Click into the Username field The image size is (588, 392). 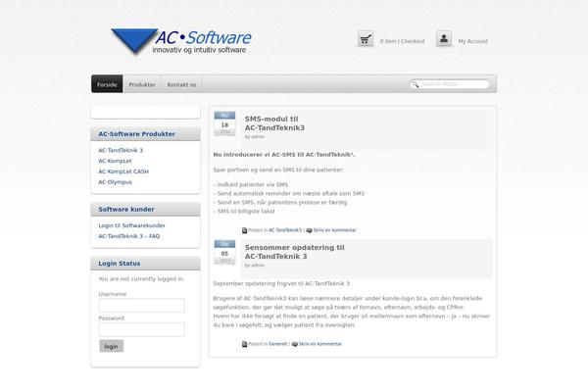tap(142, 306)
